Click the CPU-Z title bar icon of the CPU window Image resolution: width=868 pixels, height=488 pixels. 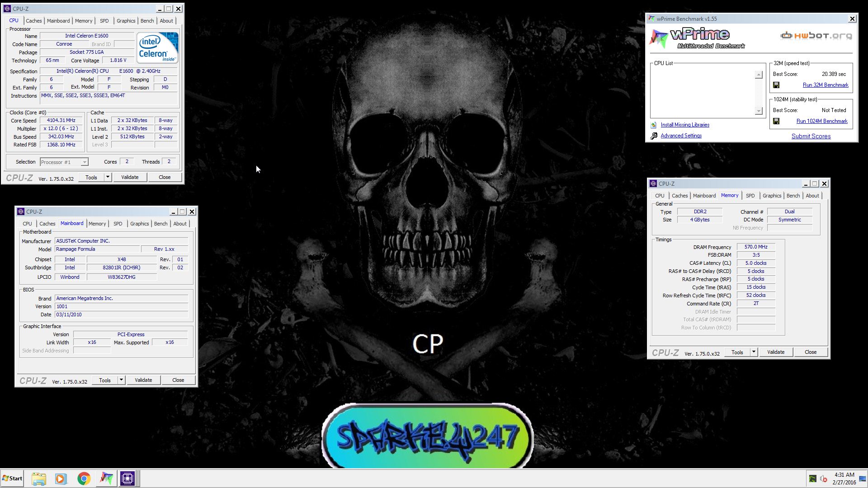pyautogui.click(x=7, y=9)
